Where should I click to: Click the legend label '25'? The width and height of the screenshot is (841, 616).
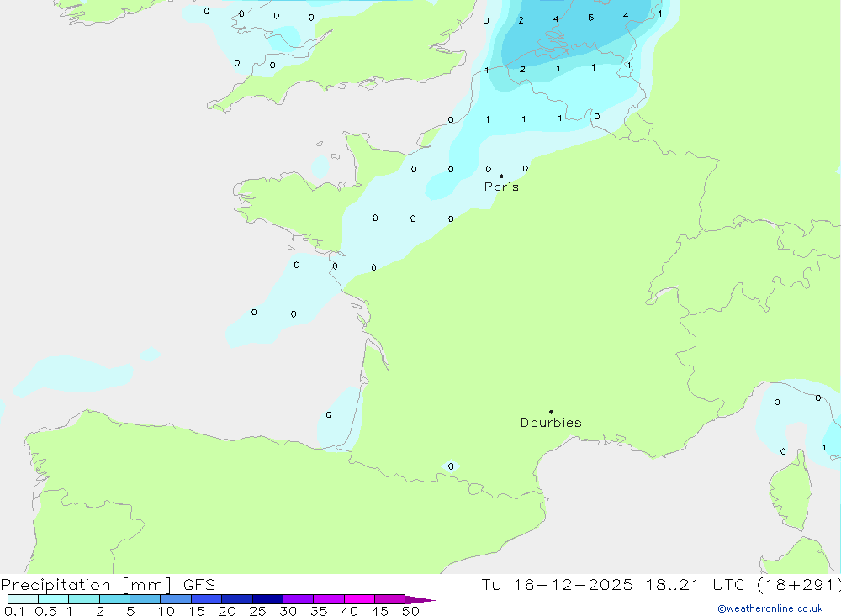257,611
